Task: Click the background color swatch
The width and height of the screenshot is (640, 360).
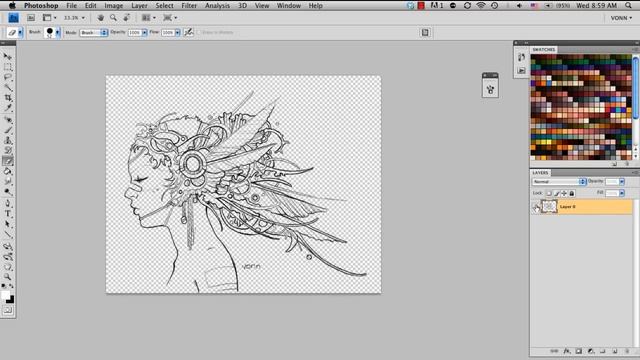Action: click(11, 300)
